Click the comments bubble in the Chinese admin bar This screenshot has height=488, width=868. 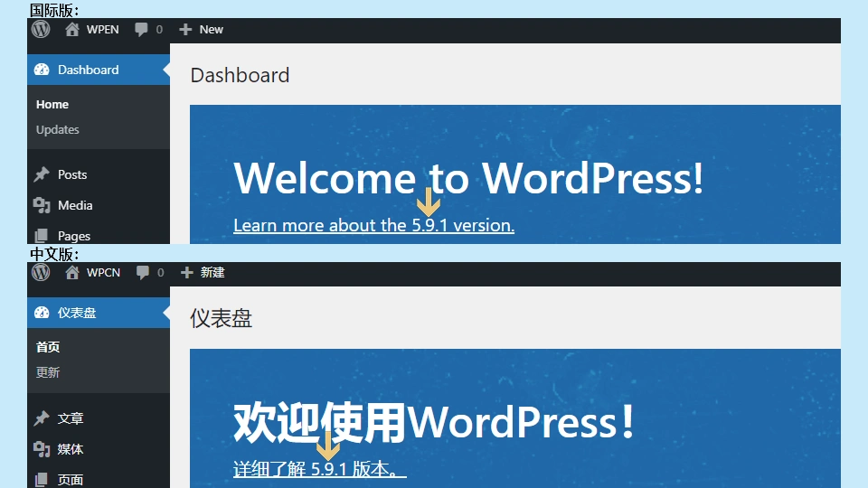point(142,272)
